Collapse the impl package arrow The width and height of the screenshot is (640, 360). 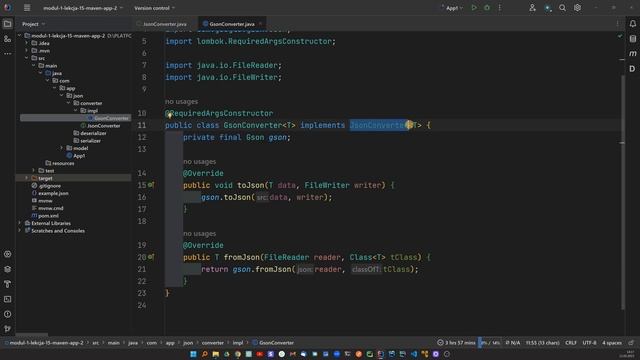76,111
